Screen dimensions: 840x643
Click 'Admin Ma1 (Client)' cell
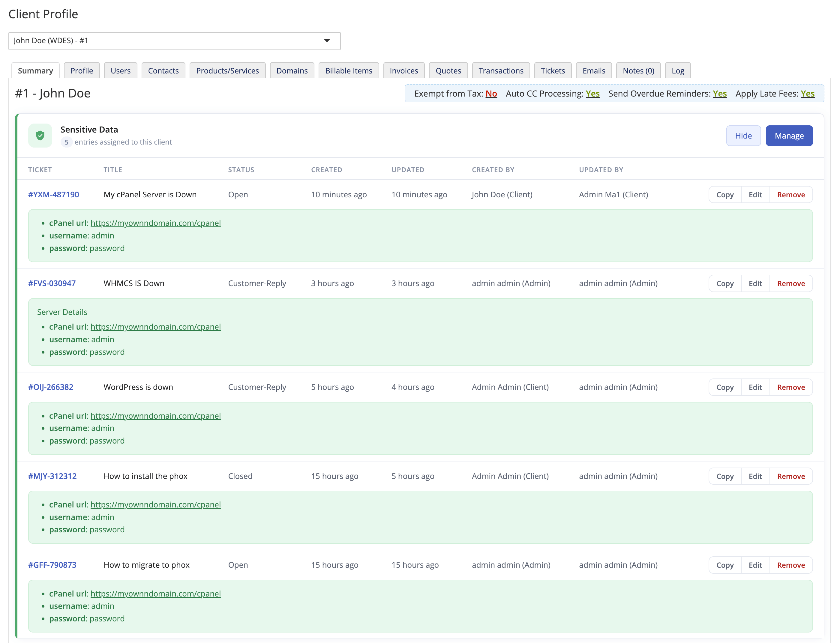click(613, 194)
